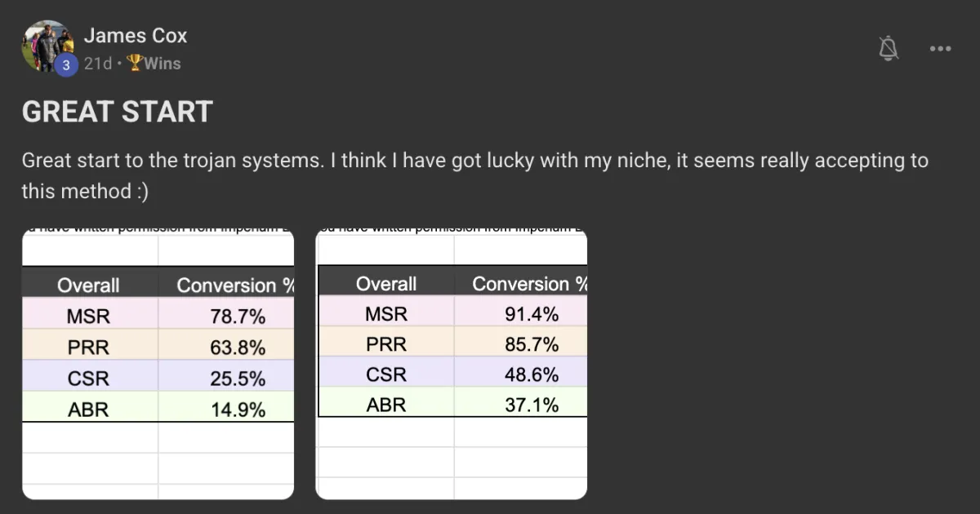Image resolution: width=980 pixels, height=514 pixels.
Task: Click the green ABR 37.1% row
Action: 452,405
